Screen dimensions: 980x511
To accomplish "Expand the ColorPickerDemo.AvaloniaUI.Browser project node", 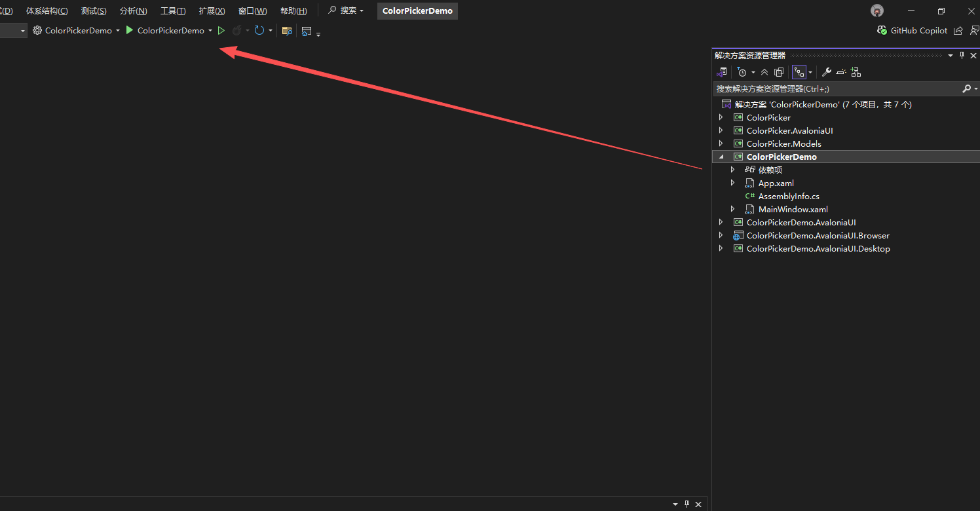I will click(721, 235).
